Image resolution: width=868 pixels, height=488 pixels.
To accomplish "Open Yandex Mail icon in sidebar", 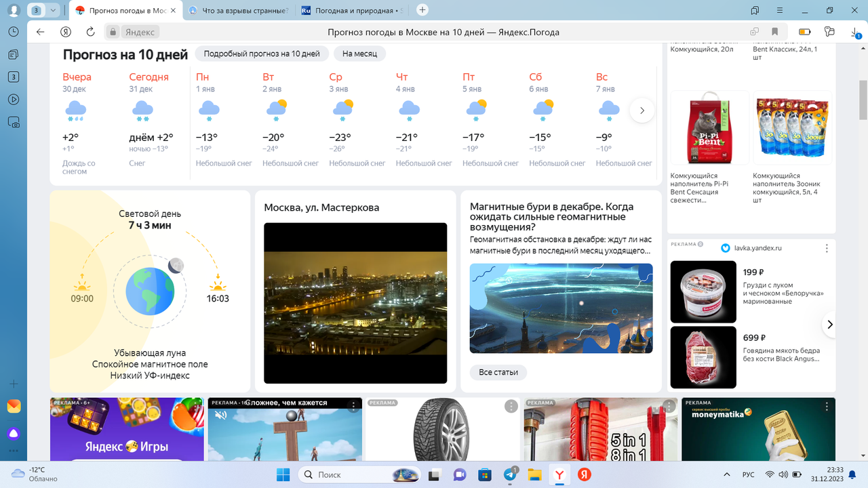I will point(14,407).
